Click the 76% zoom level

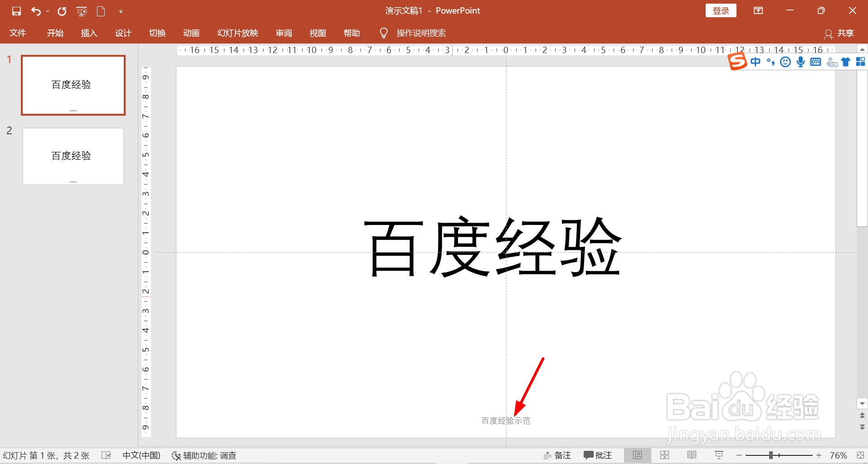(838, 455)
